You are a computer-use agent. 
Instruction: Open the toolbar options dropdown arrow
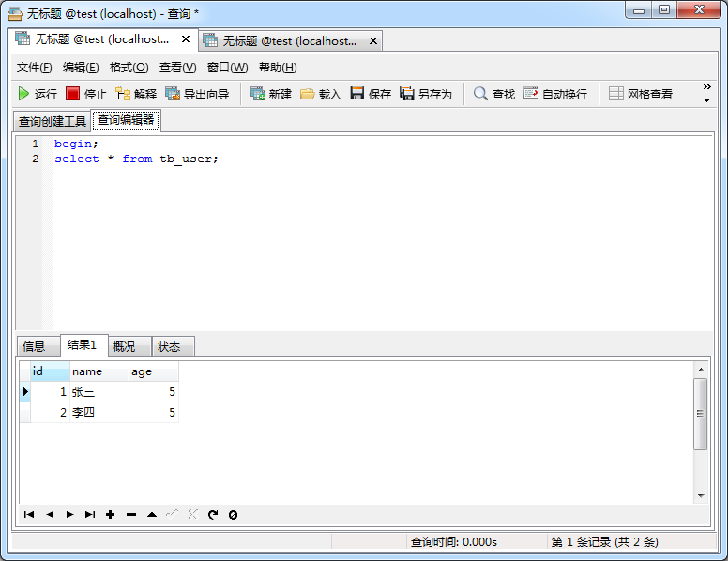click(706, 100)
